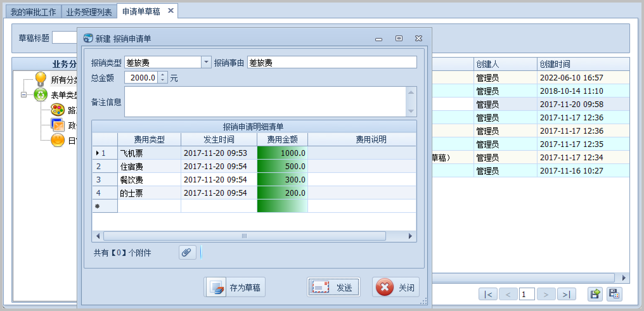Click the 备注信息 text area
The width and height of the screenshot is (644, 311).
click(265, 102)
